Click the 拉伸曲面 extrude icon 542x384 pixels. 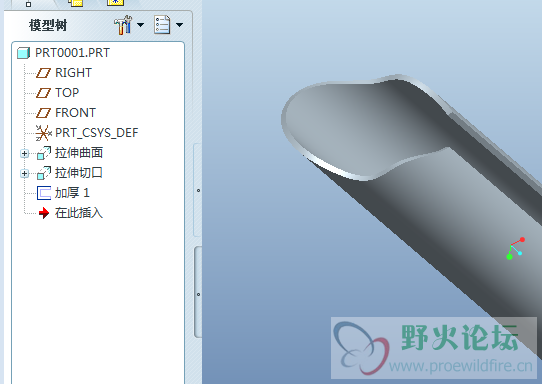coord(44,153)
